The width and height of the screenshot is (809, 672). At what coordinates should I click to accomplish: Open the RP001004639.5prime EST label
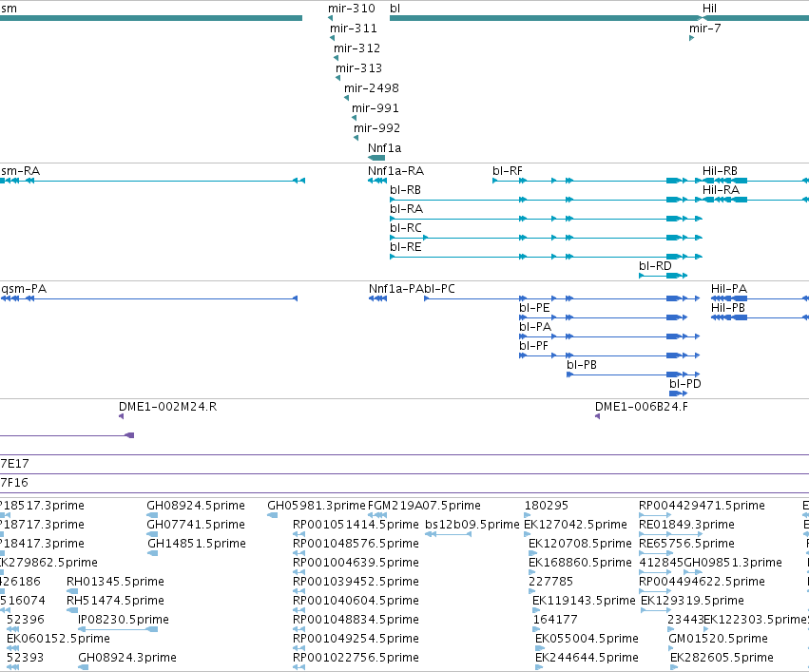point(356,563)
